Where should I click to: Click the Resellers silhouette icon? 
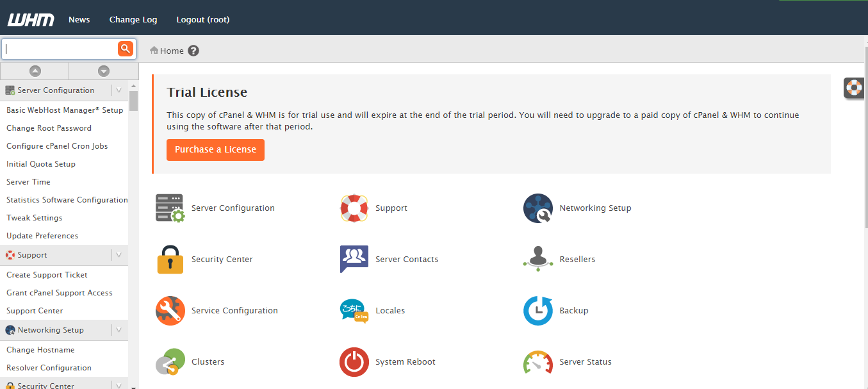537,259
